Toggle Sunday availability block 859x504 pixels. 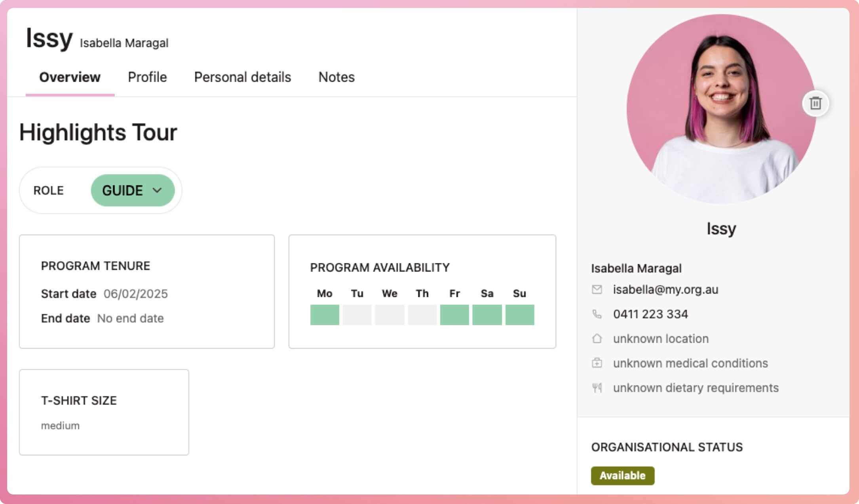pos(520,315)
